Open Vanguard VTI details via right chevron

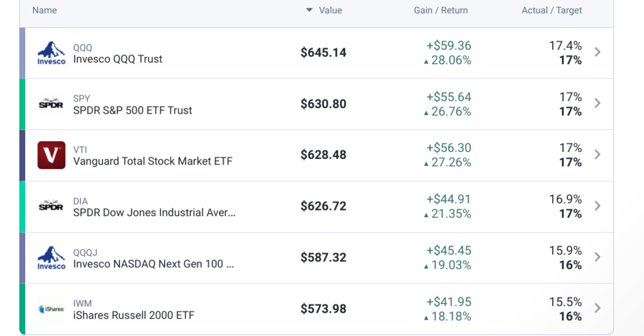pyautogui.click(x=597, y=154)
